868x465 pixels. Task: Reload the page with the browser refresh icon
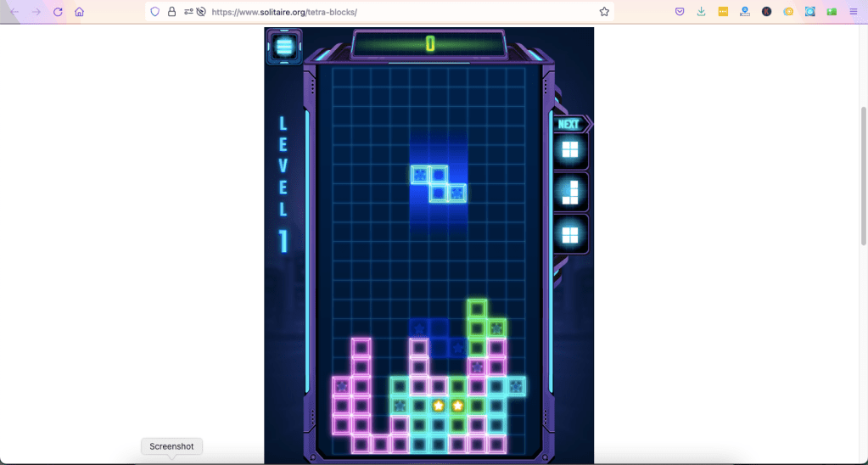[x=58, y=12]
